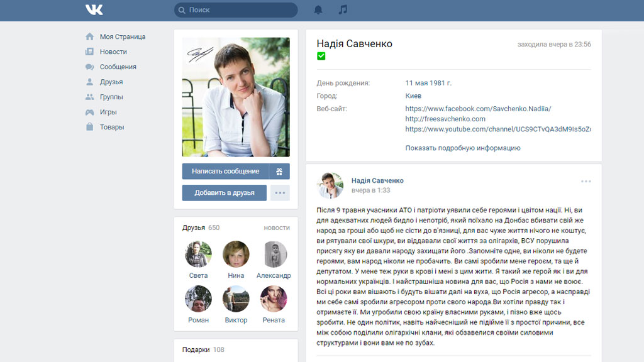Open Товары section in sidebar
This screenshot has width=644, height=362.
pos(112,127)
